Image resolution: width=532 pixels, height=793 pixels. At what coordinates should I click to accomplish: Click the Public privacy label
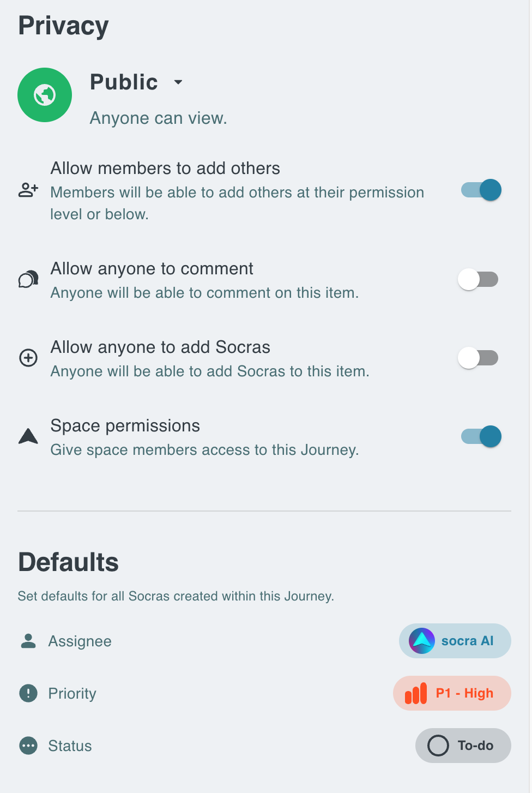(124, 82)
